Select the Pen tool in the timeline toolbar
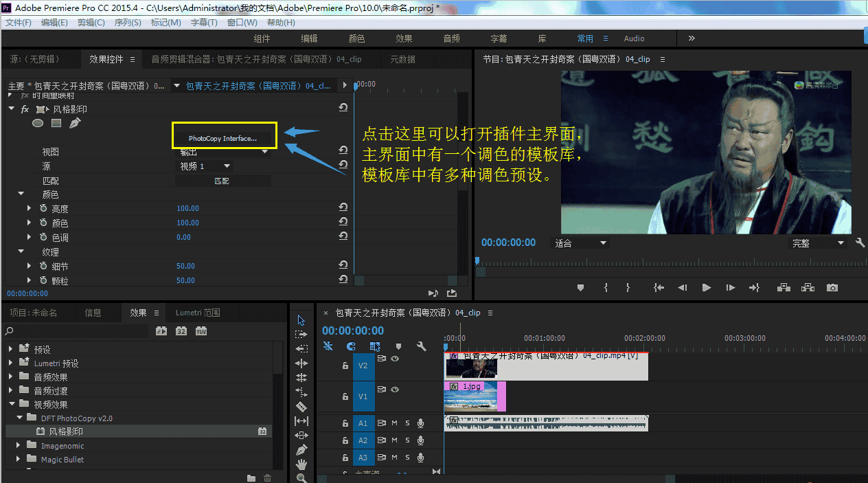The image size is (868, 483). (x=301, y=448)
